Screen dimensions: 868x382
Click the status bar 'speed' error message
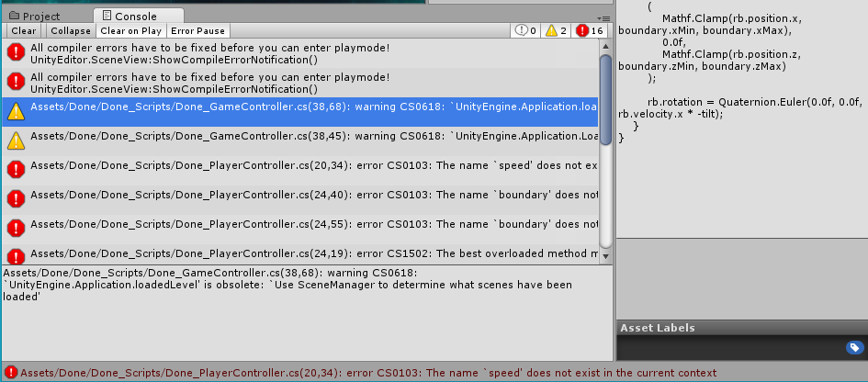click(368, 373)
